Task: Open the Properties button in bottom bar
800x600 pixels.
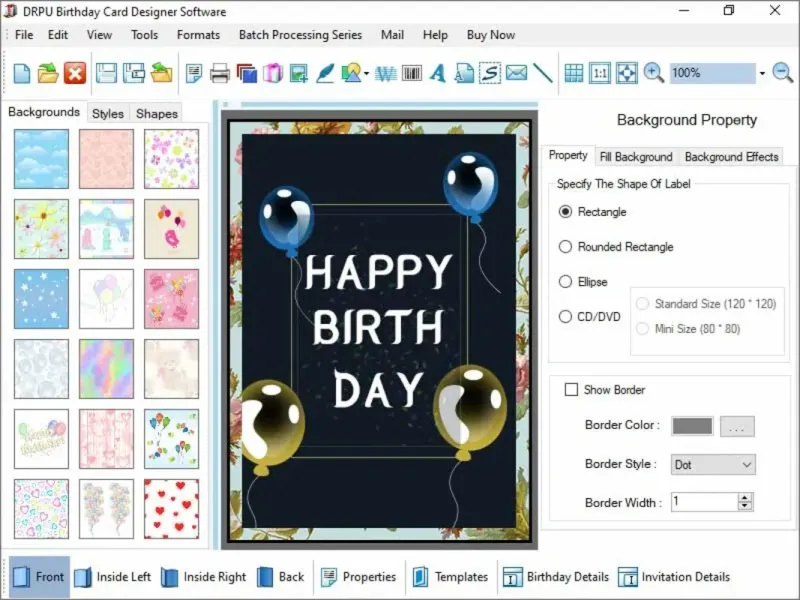Action: pyautogui.click(x=359, y=577)
